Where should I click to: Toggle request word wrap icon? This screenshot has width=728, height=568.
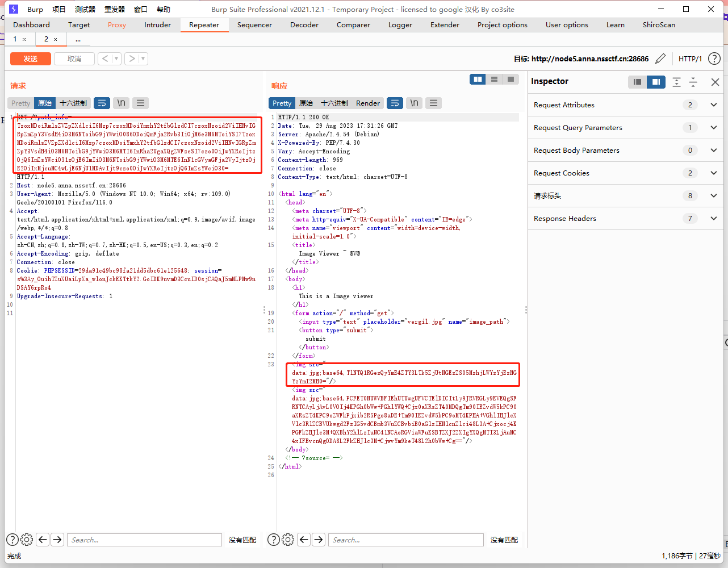pyautogui.click(x=102, y=103)
